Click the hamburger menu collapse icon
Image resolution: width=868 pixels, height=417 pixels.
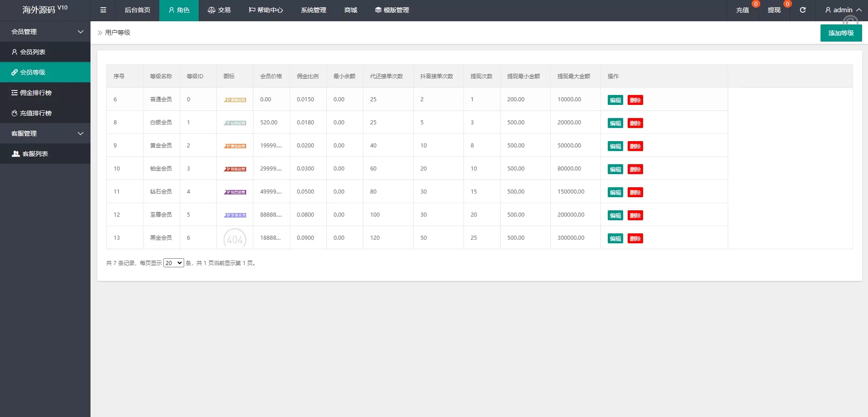[x=103, y=10]
